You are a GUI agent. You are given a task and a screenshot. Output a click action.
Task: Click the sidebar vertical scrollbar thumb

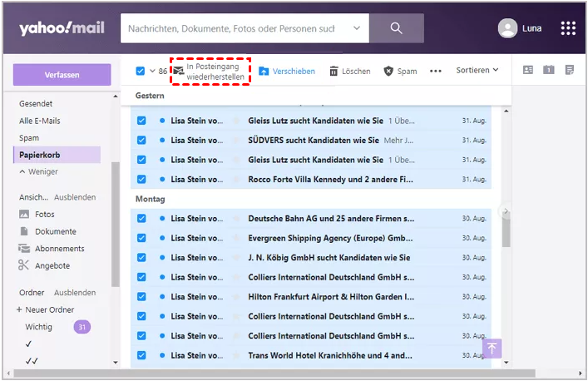tap(115, 225)
